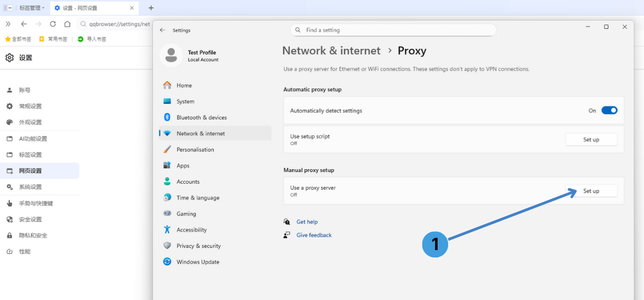Image resolution: width=644 pixels, height=300 pixels.
Task: Open the Get help link
Action: [307, 222]
